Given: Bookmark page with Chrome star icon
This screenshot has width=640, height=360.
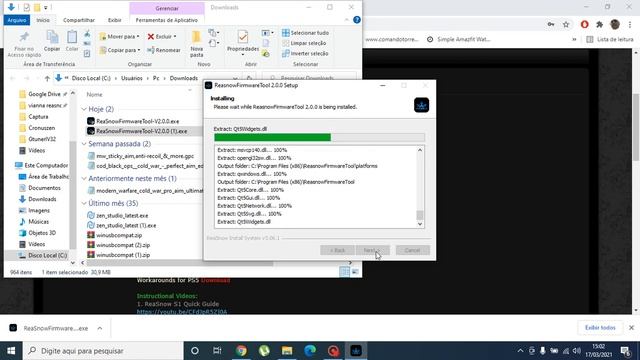Looking at the screenshot, I should tap(566, 24).
